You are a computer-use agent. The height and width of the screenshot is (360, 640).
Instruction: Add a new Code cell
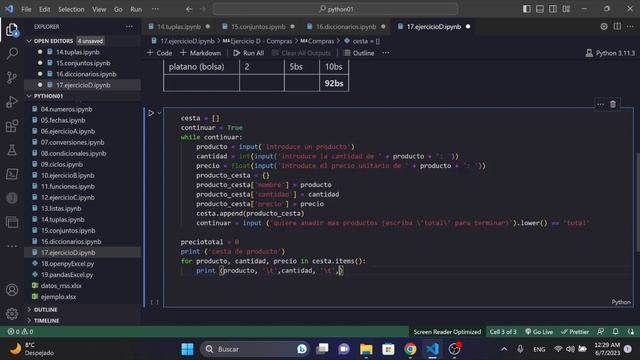[160, 53]
